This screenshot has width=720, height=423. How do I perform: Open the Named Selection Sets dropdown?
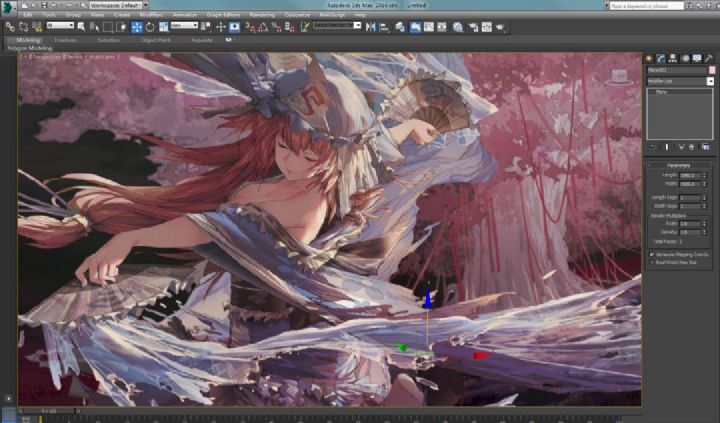[x=337, y=26]
